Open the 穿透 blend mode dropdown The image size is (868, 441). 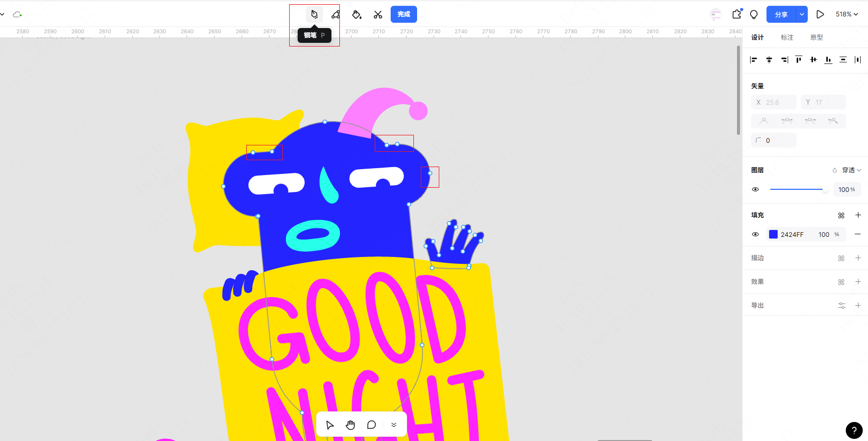point(852,170)
